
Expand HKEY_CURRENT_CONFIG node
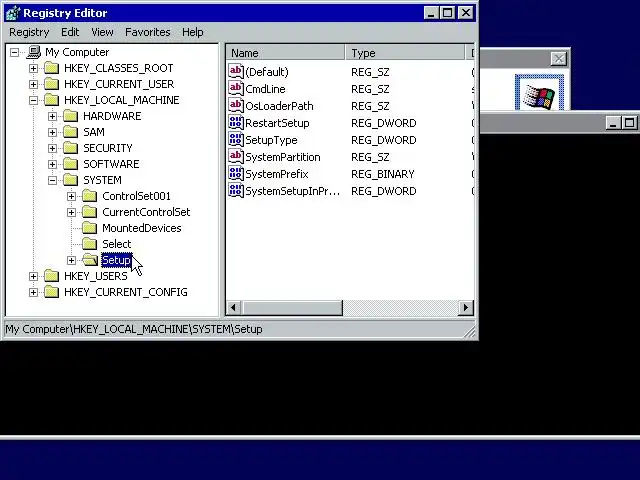click(x=33, y=292)
